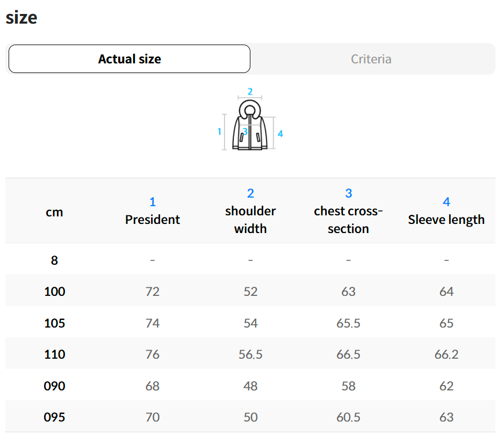This screenshot has width=504, height=443.
Task: Click the blue number 1 column marker
Action: click(153, 202)
